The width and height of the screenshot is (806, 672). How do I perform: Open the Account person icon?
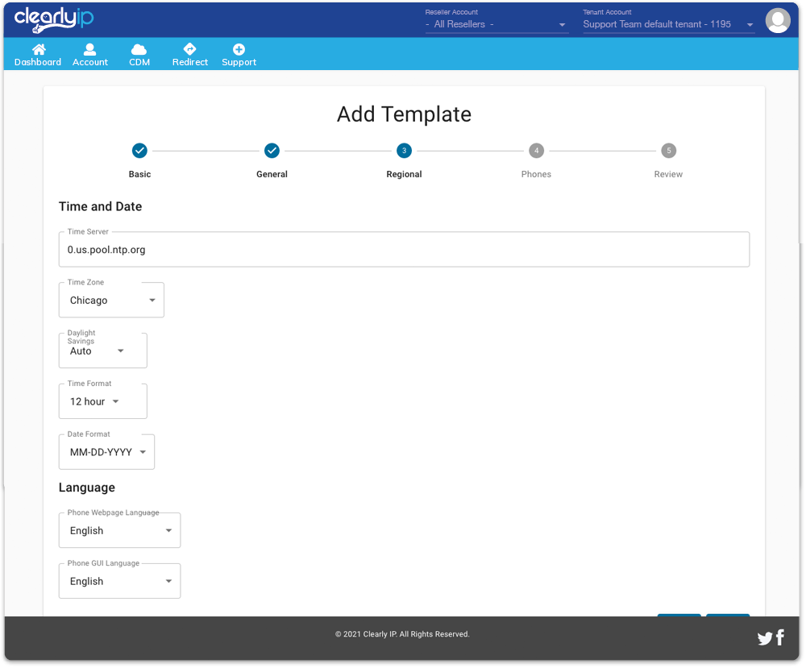pos(90,50)
